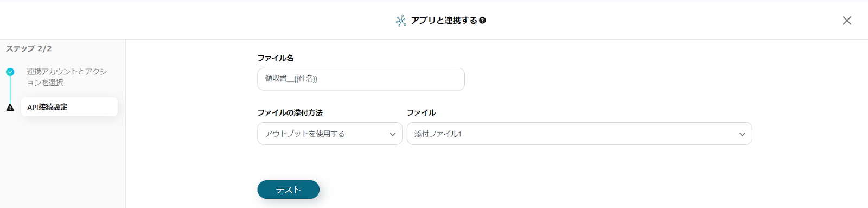Viewport: 868px width, 208px height.
Task: Open the ファイルの添付方法 dropdown
Action: (x=330, y=134)
